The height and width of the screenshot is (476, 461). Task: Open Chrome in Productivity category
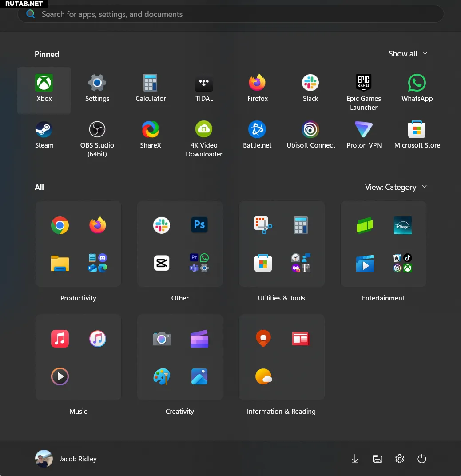tap(60, 225)
